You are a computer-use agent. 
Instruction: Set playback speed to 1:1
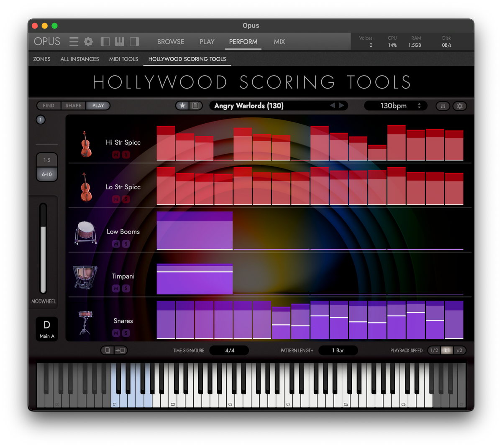click(x=447, y=351)
